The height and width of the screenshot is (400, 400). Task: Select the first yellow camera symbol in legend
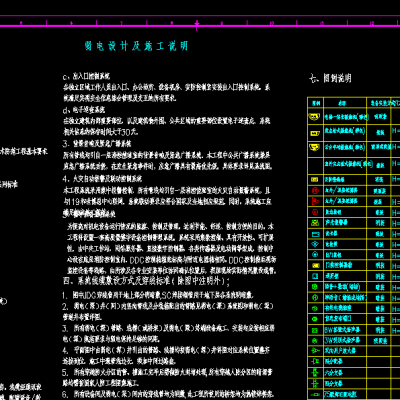tap(315, 117)
